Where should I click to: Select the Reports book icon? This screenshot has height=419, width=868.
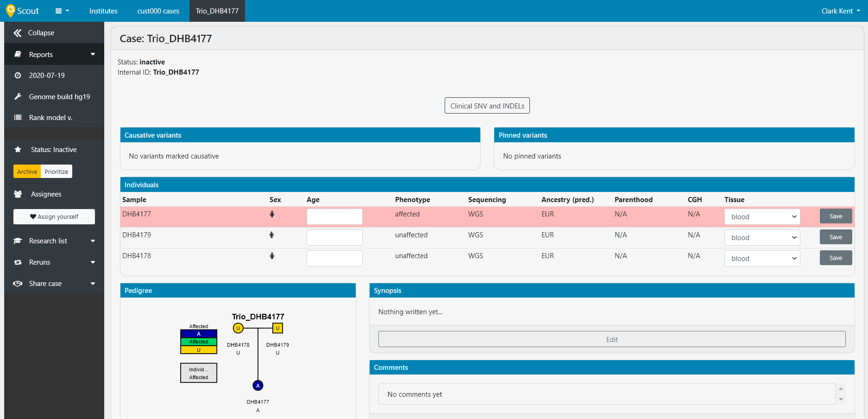point(18,54)
